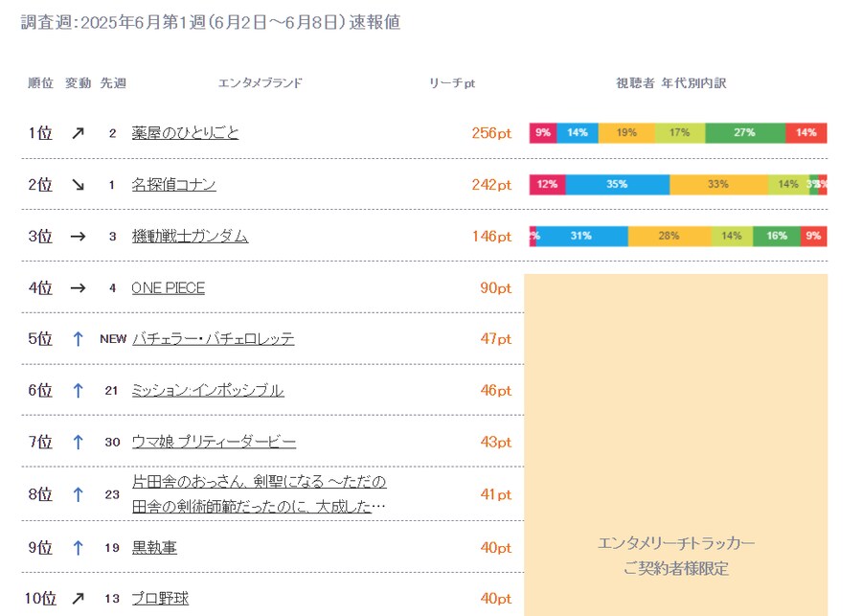Open the ONE PIECE brand link
862x616 pixels.
pyautogui.click(x=168, y=287)
